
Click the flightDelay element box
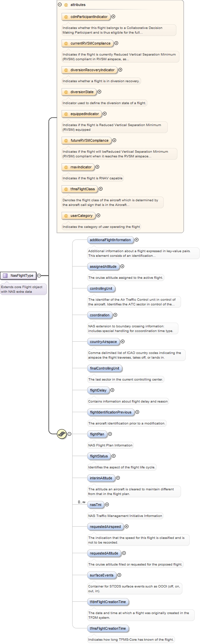click(x=98, y=390)
